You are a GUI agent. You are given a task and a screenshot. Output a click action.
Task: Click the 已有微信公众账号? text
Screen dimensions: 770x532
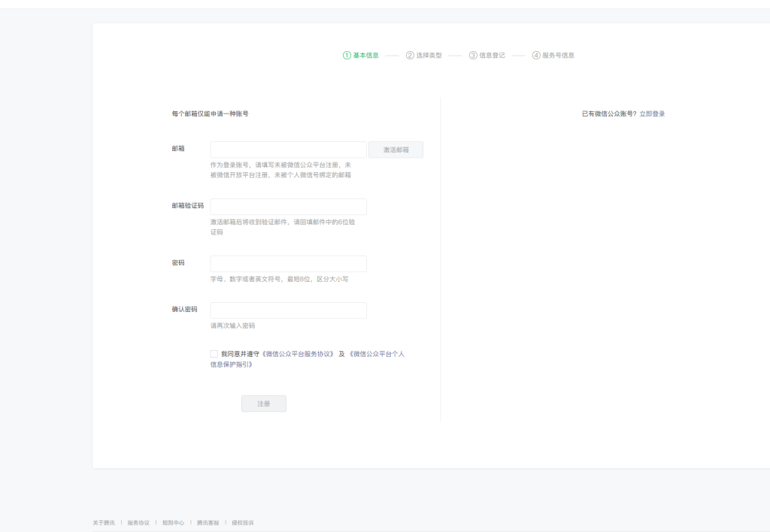point(609,114)
